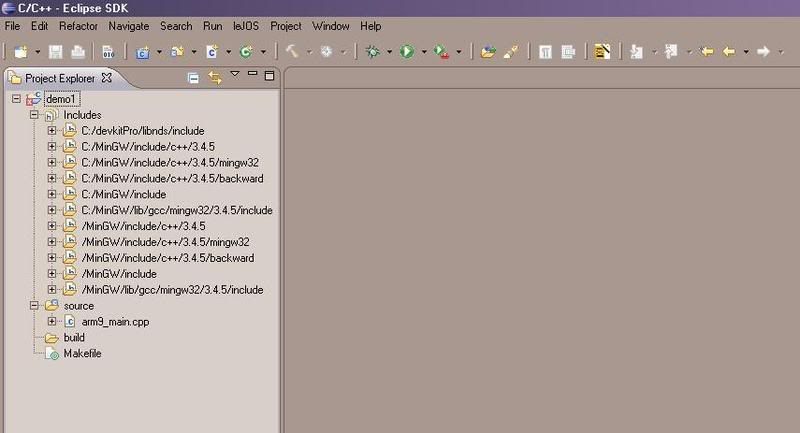
Task: Open the External Tools dropdown arrow
Action: point(459,52)
